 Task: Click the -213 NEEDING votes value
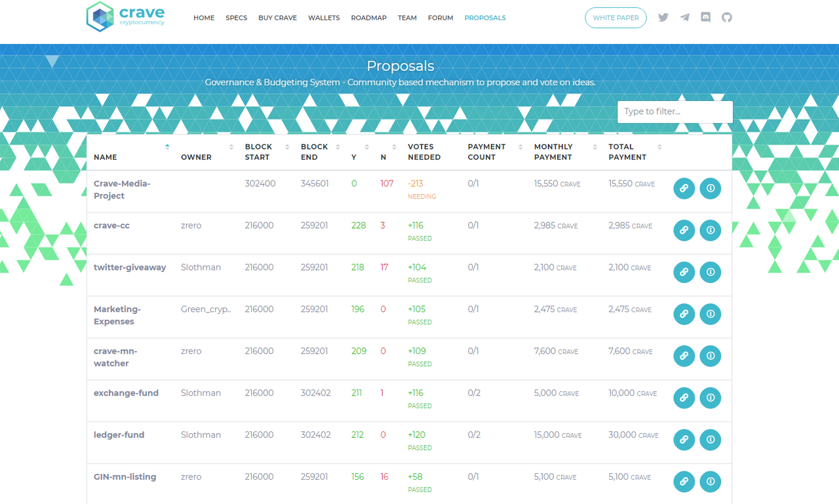422,189
